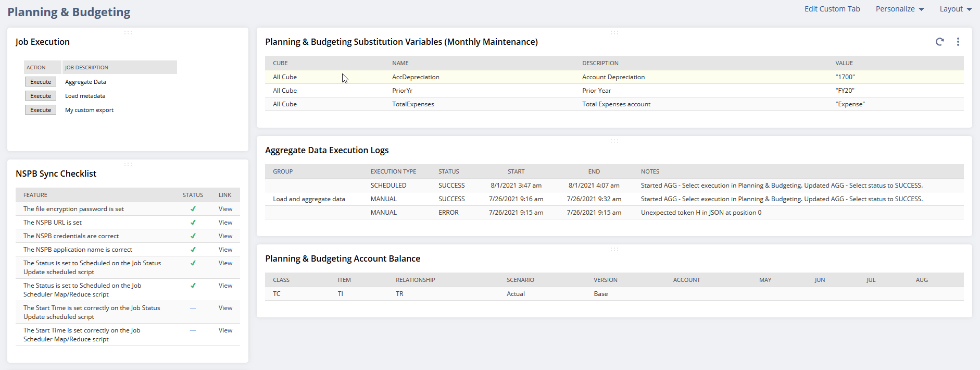This screenshot has height=370, width=980.
Task: Execute the My custom export job
Action: (41, 110)
